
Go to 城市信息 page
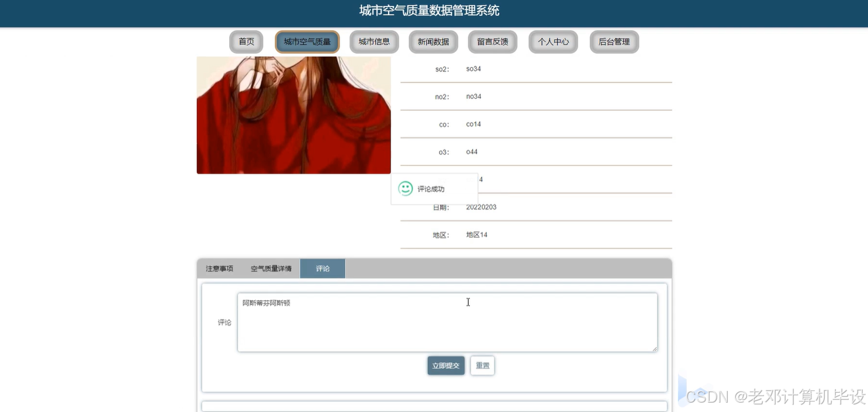point(374,42)
